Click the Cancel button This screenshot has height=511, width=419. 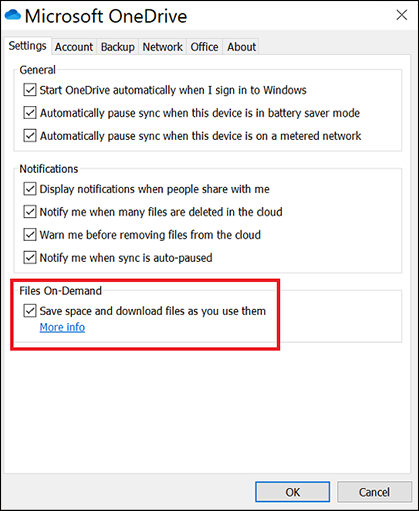(x=374, y=492)
